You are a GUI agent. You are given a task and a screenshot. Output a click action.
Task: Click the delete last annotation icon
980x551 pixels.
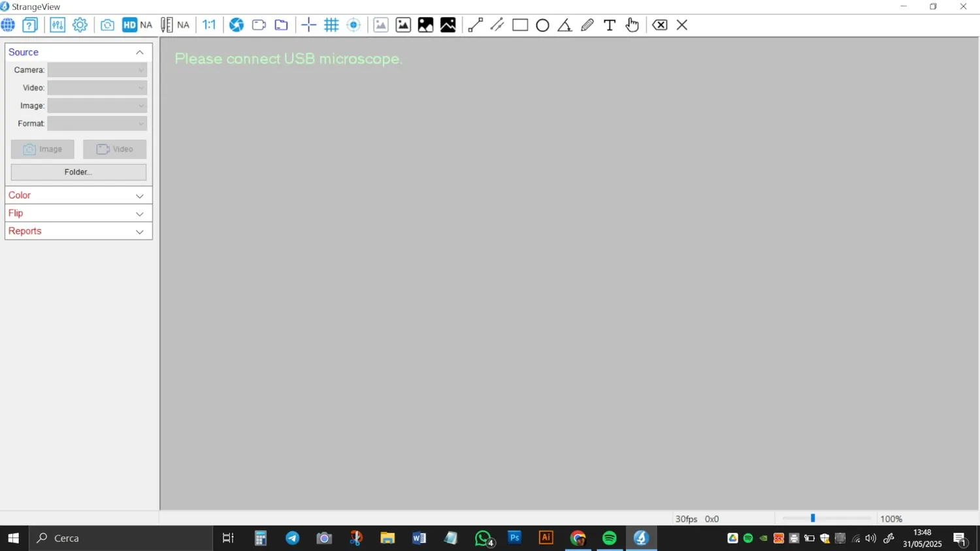660,25
